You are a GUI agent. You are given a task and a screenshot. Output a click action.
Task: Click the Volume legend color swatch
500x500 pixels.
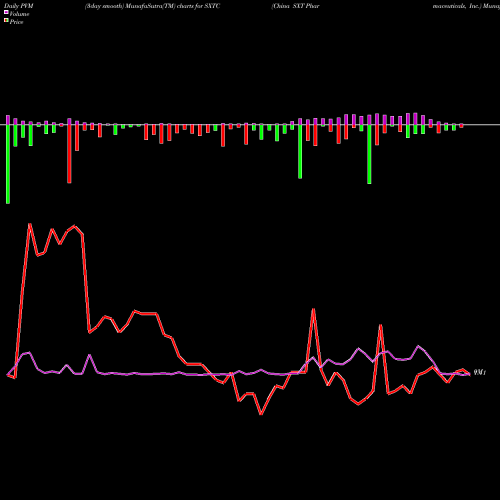(x=6, y=12)
